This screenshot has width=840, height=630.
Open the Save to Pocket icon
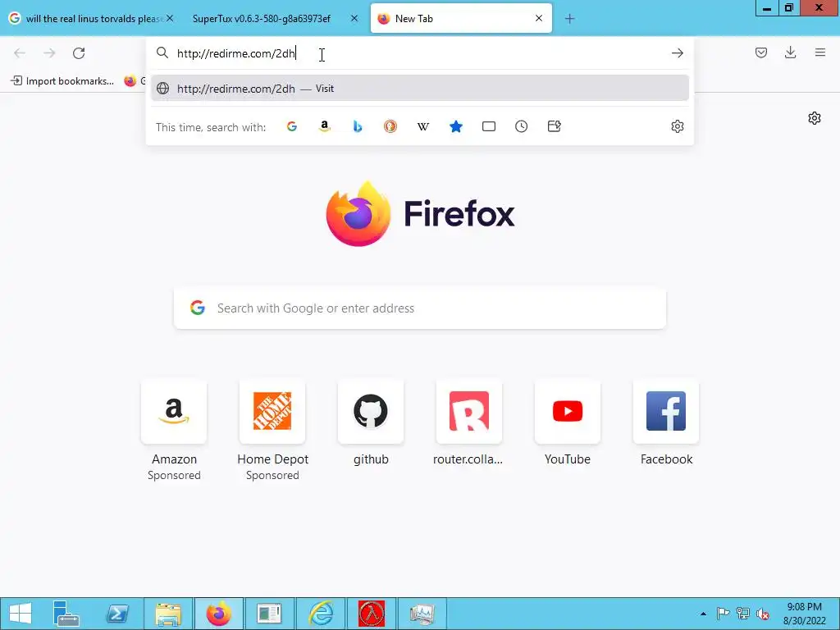click(761, 52)
